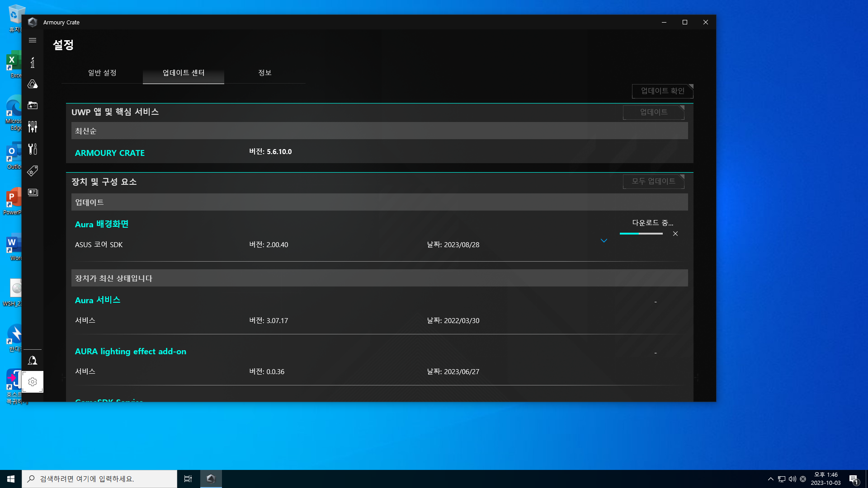Viewport: 868px width, 488px height.
Task: Open the News icon in sidebar
Action: [33, 192]
